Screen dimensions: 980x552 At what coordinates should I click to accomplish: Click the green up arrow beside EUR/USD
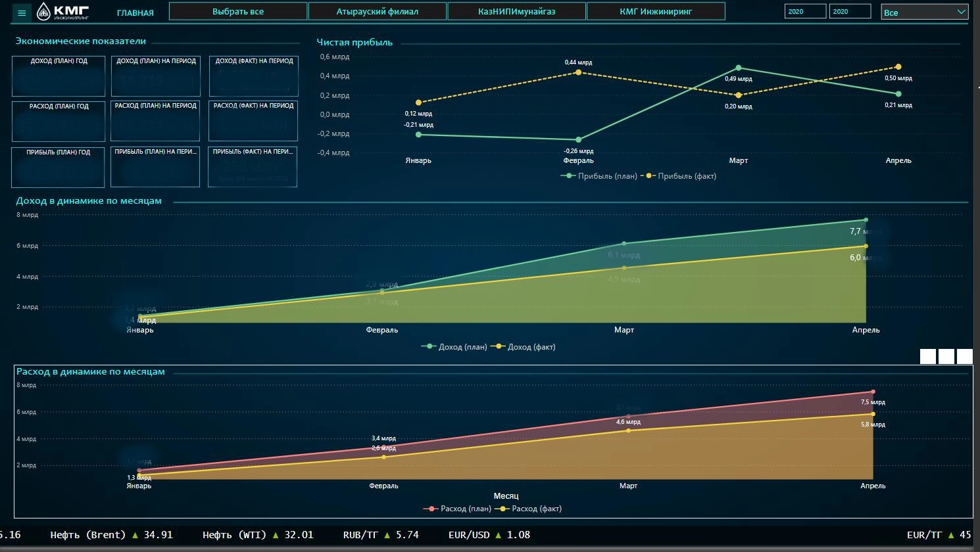tap(499, 535)
